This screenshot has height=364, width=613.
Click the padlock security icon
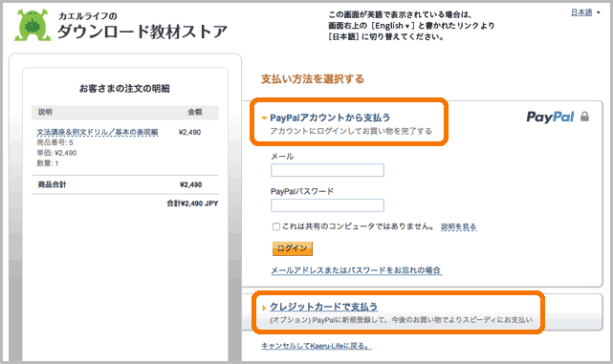(x=584, y=117)
